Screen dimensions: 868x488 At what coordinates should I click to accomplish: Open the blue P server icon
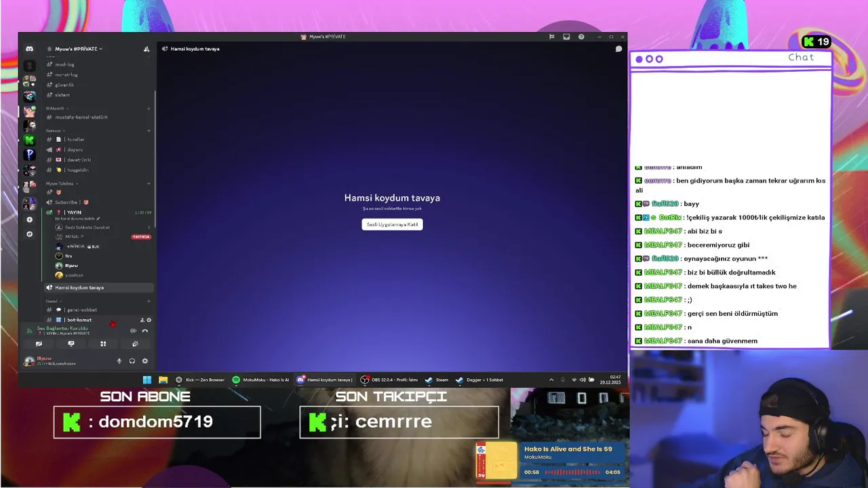[x=29, y=155]
